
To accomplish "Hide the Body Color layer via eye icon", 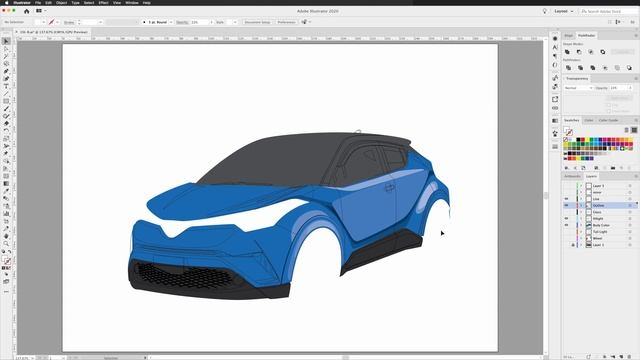I will click(x=567, y=225).
